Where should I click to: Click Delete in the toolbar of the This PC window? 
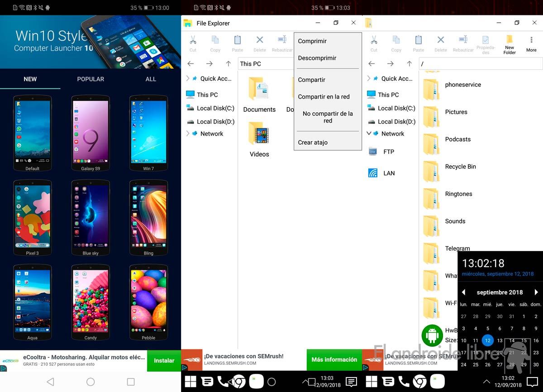[260, 43]
